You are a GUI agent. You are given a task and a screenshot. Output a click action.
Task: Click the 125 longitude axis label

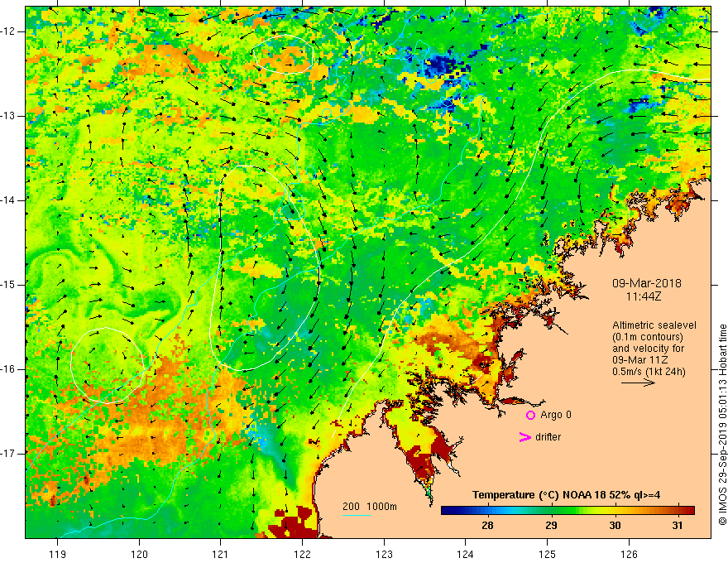point(548,554)
